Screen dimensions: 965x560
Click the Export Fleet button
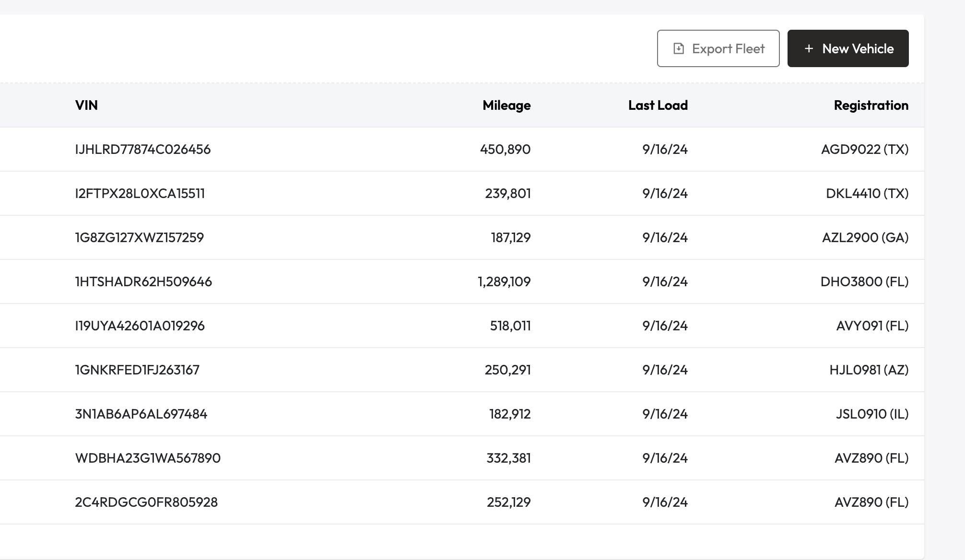[718, 48]
